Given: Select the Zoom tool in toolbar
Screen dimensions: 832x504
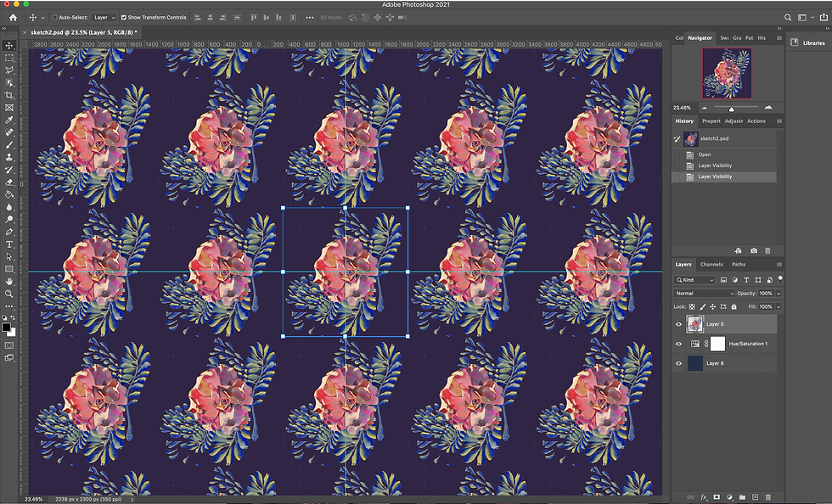Looking at the screenshot, I should [x=9, y=294].
